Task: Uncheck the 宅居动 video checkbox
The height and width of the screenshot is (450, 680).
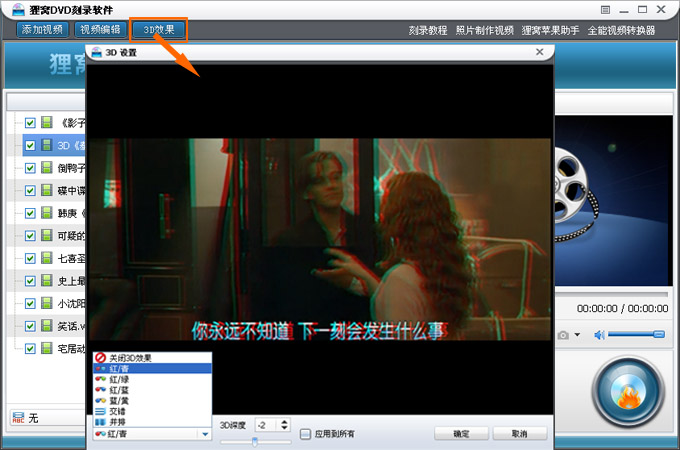Action: [30, 349]
